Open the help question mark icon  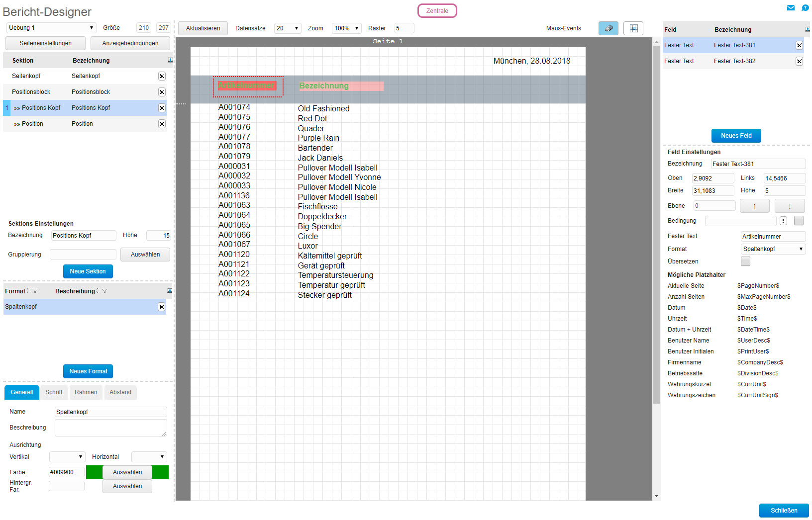pos(805,8)
